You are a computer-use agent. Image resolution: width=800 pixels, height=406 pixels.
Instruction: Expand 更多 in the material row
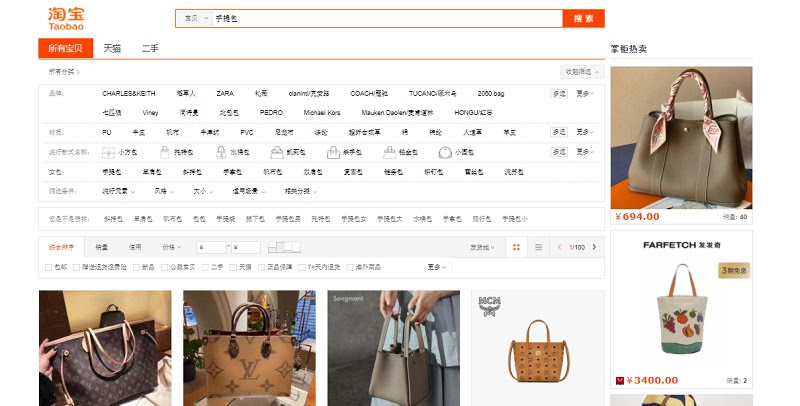pos(585,132)
